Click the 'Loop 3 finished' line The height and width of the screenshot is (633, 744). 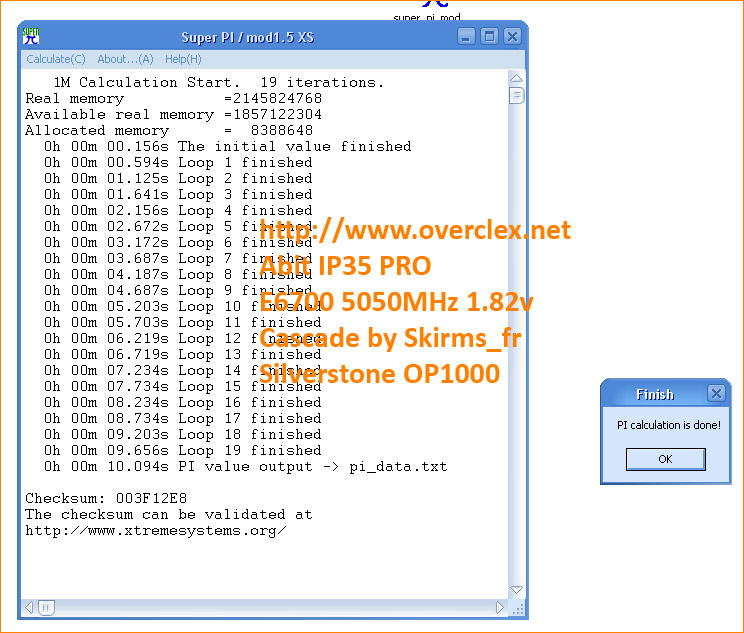click(178, 195)
